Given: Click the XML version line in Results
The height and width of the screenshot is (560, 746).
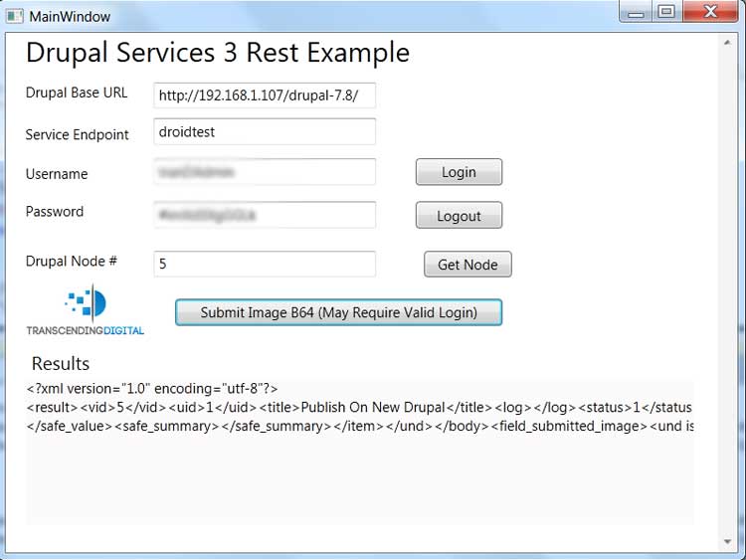Looking at the screenshot, I should point(152,388).
